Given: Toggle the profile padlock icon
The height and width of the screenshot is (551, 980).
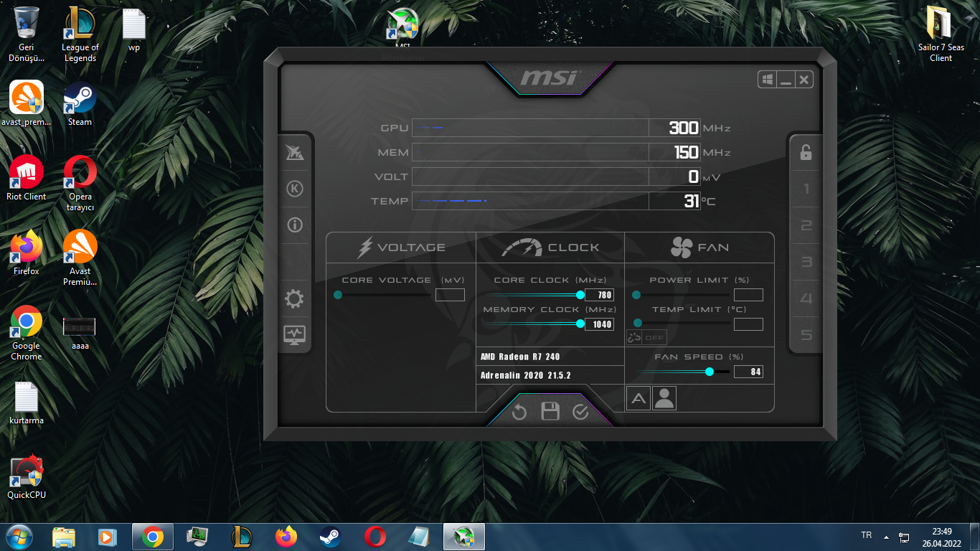Looking at the screenshot, I should (x=806, y=152).
